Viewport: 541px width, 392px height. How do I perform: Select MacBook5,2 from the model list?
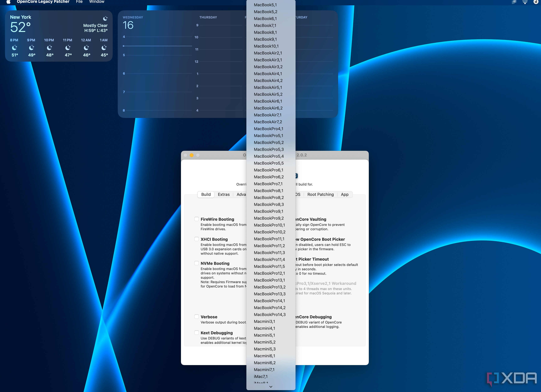pos(271,12)
